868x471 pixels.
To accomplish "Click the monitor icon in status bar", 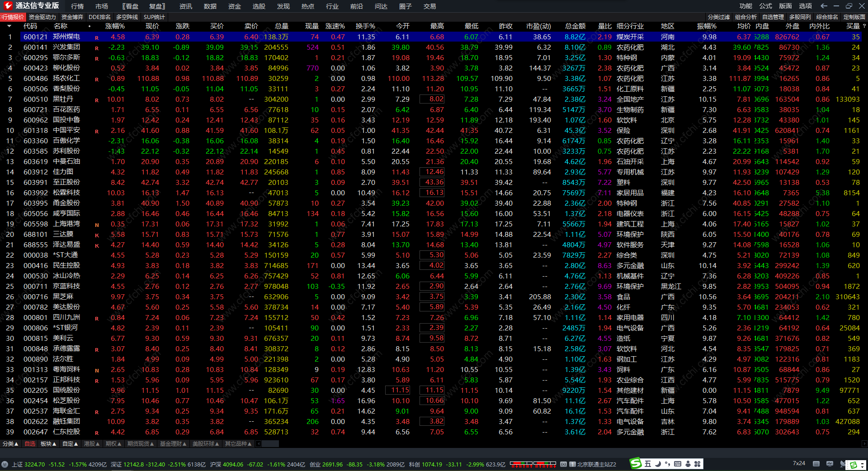I will coord(830,464).
